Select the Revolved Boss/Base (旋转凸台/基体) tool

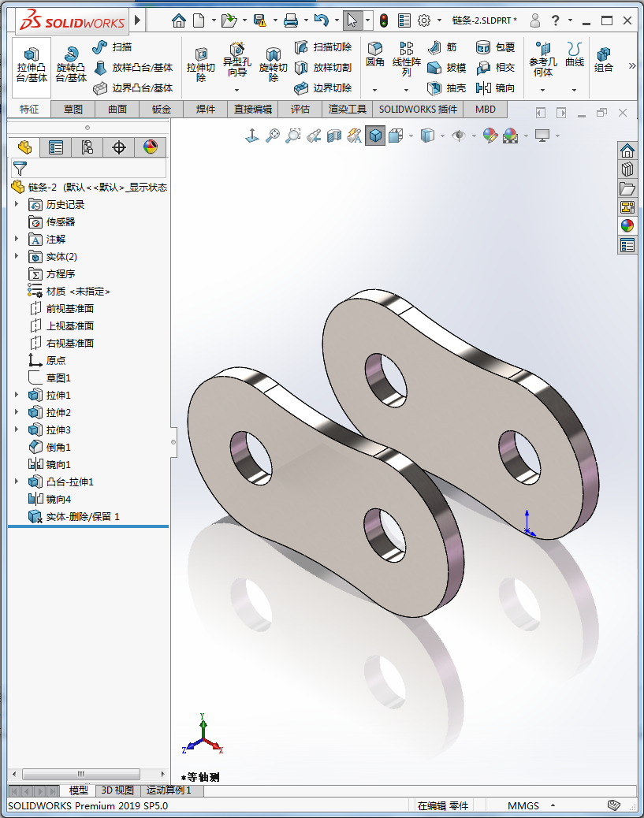point(71,66)
